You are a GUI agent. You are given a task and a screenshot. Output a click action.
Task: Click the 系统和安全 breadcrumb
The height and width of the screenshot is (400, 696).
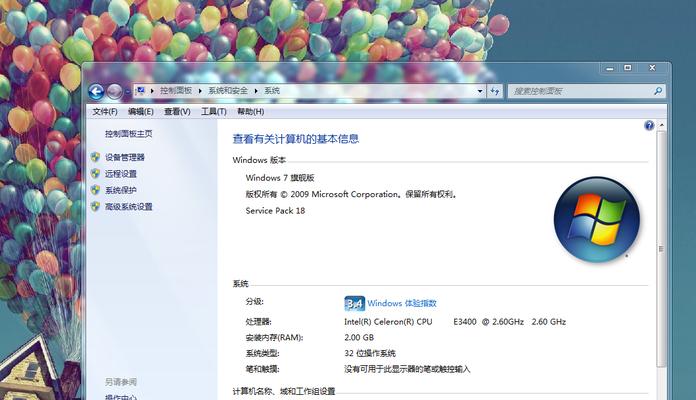tap(228, 91)
